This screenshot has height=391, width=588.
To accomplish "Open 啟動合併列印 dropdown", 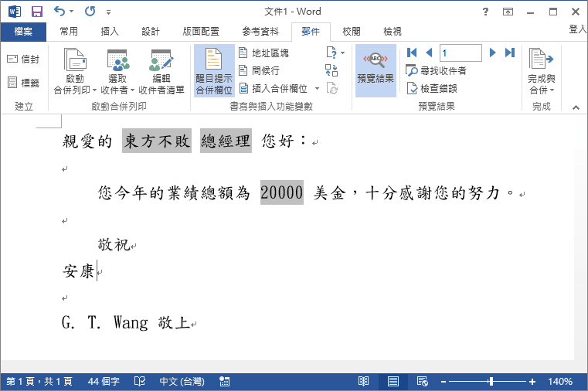I will (75, 72).
